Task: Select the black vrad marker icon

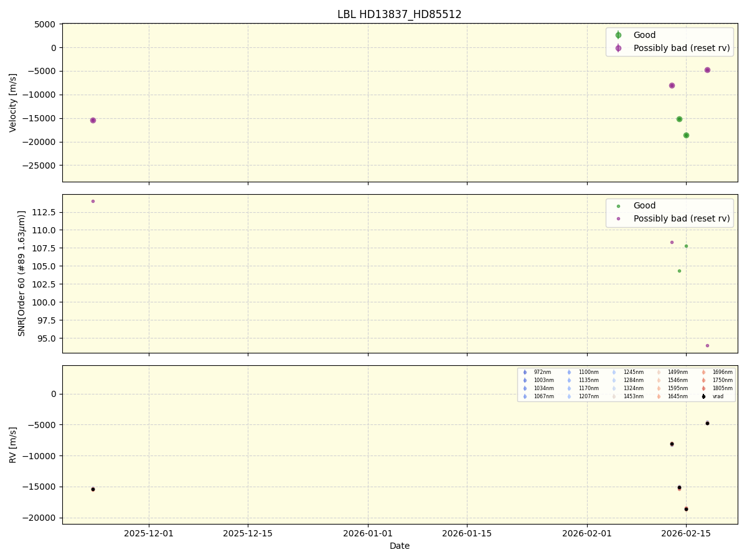Action: coord(703,396)
